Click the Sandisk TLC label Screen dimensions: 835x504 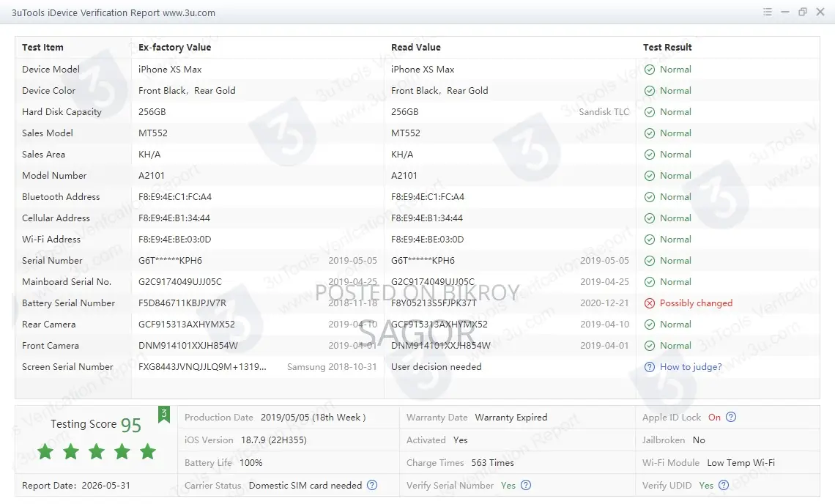[x=604, y=111]
